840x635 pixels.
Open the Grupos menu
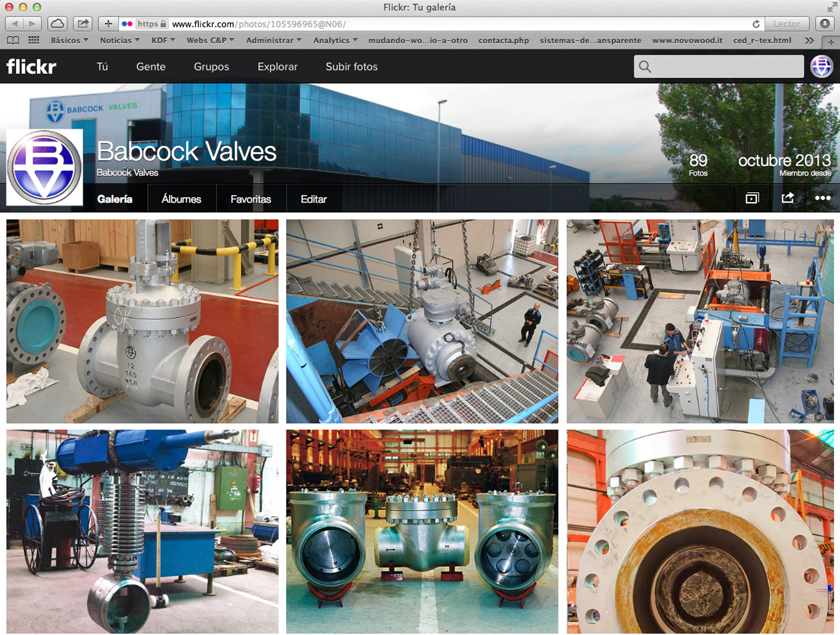[211, 67]
